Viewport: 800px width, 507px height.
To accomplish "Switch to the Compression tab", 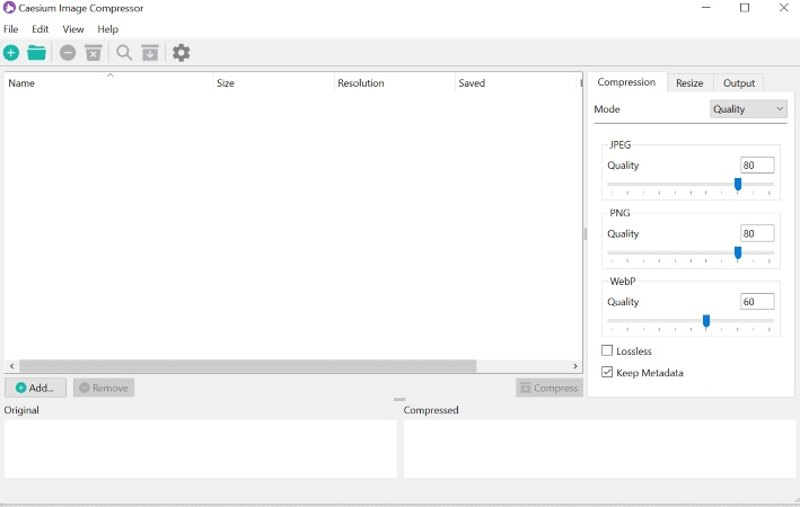I will click(x=627, y=82).
